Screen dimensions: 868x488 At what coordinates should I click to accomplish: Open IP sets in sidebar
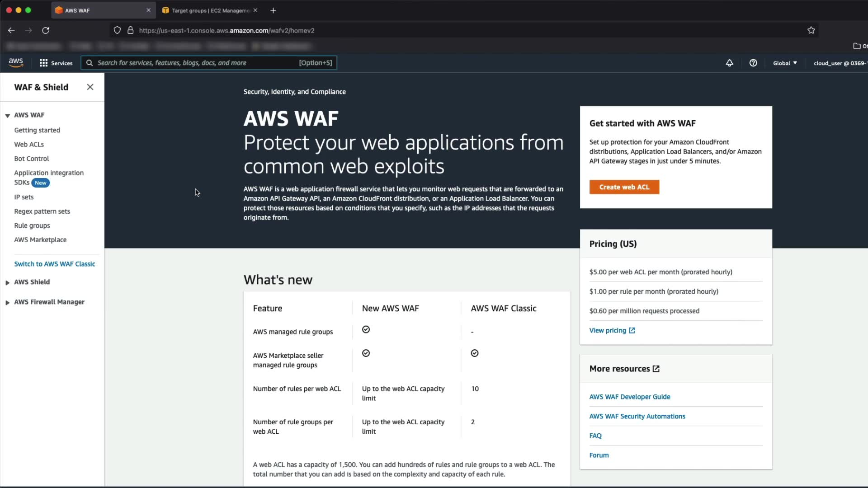pyautogui.click(x=24, y=197)
